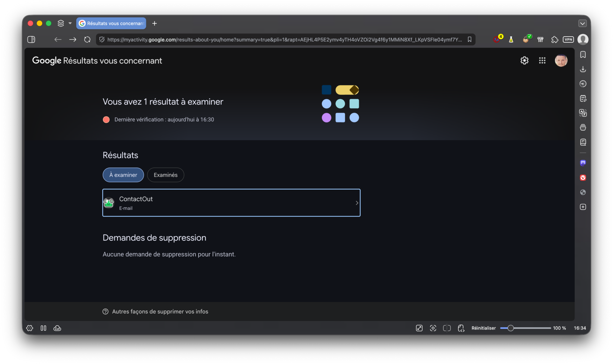Click the Google logo in page header

point(47,61)
